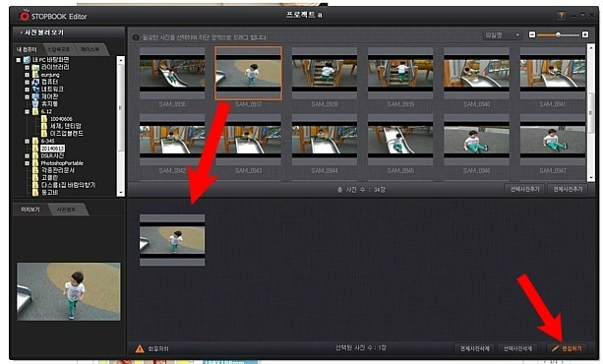Click the zoom-out minus icon for thumbnails
603x364 pixels.
[532, 34]
